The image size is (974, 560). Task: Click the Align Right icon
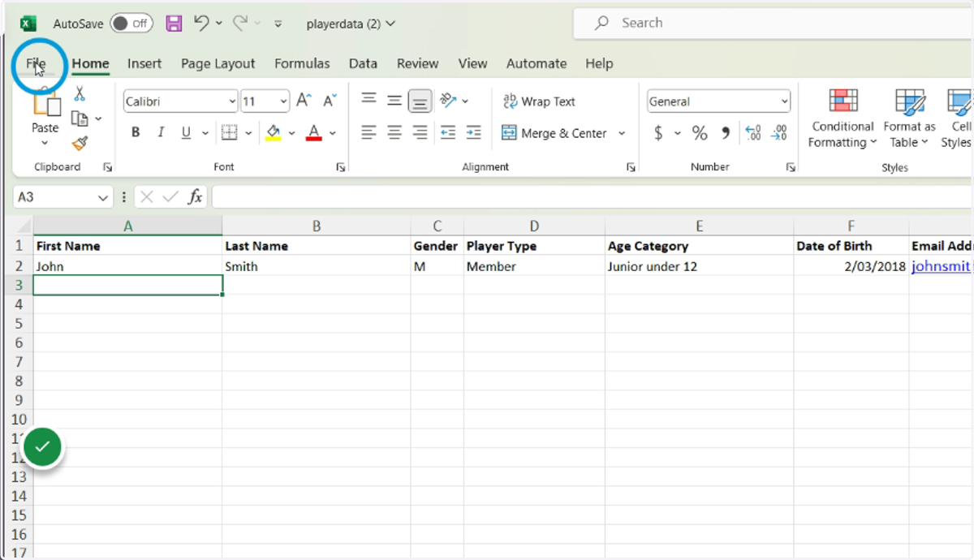pos(420,133)
